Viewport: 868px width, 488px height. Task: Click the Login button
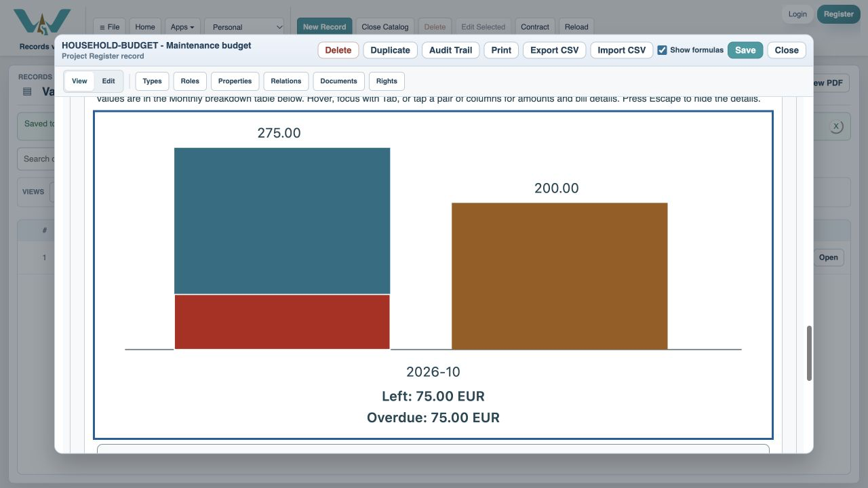[x=797, y=14]
